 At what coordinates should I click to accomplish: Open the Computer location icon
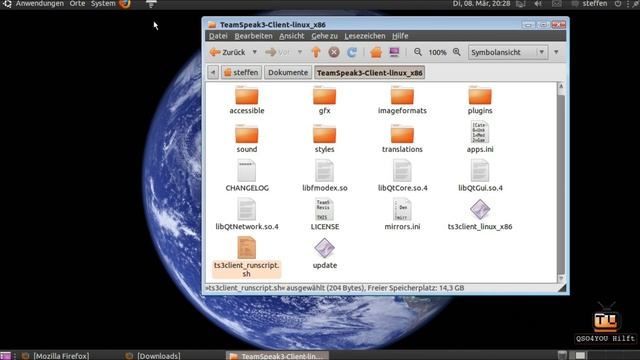click(394, 52)
